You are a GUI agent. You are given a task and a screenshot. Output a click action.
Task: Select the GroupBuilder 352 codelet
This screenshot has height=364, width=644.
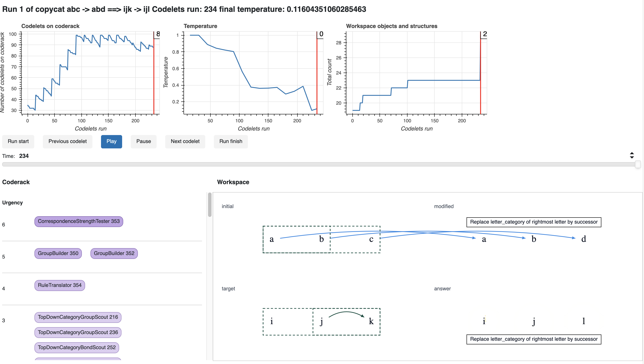click(x=114, y=254)
